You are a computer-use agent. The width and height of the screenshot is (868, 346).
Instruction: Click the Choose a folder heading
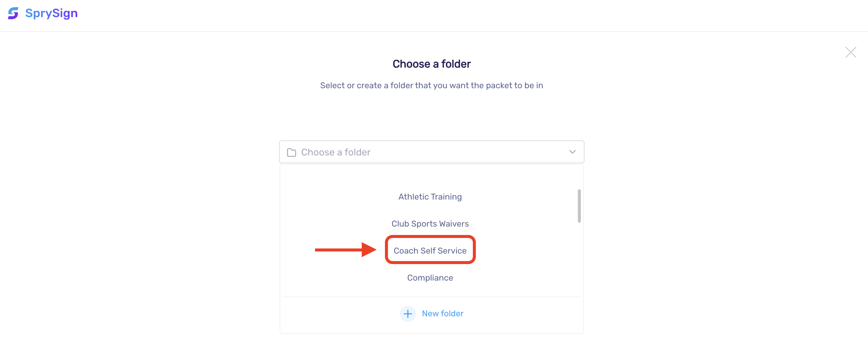[x=431, y=64]
